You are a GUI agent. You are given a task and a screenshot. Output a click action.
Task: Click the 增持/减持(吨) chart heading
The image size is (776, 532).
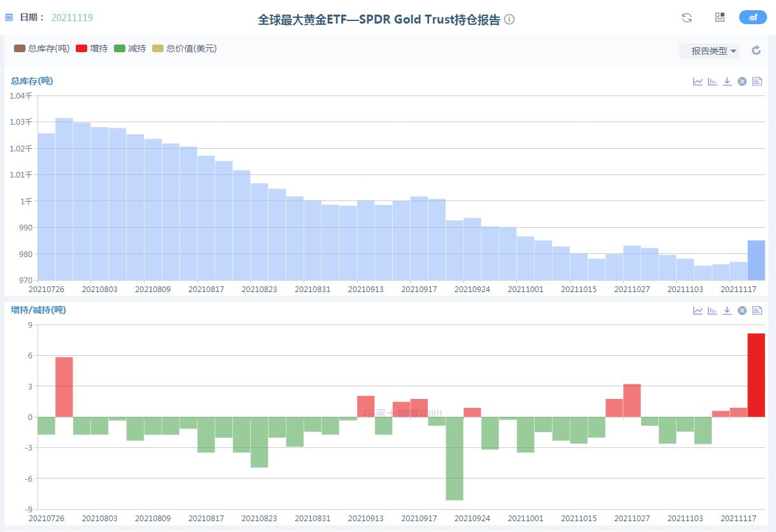[38, 310]
